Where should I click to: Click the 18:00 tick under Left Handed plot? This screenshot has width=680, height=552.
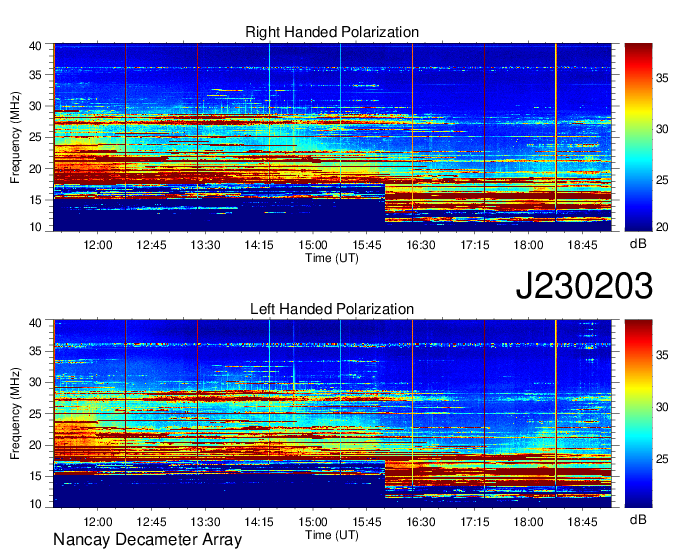click(x=528, y=522)
